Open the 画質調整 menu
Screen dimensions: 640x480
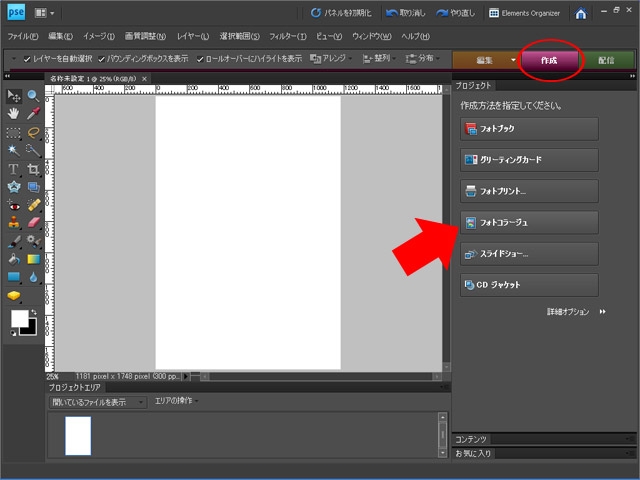(145, 36)
